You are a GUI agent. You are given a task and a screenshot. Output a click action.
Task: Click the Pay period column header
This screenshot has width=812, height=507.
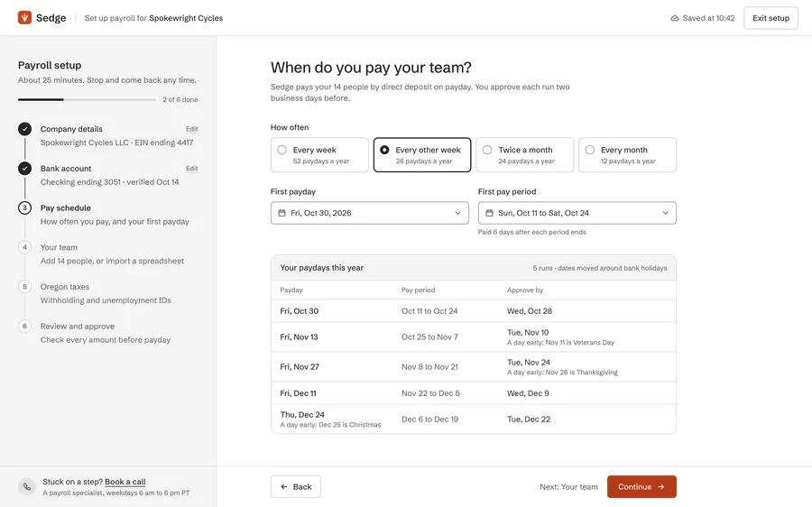coord(418,290)
